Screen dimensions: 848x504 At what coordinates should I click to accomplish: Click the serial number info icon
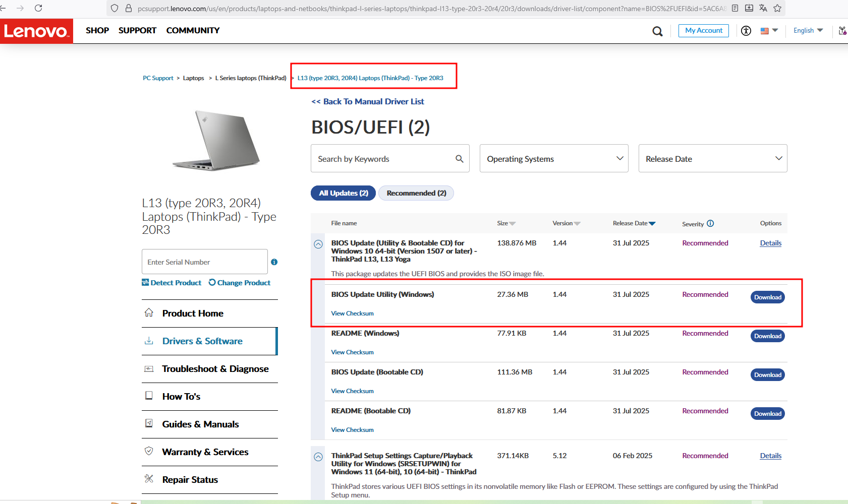coord(274,262)
